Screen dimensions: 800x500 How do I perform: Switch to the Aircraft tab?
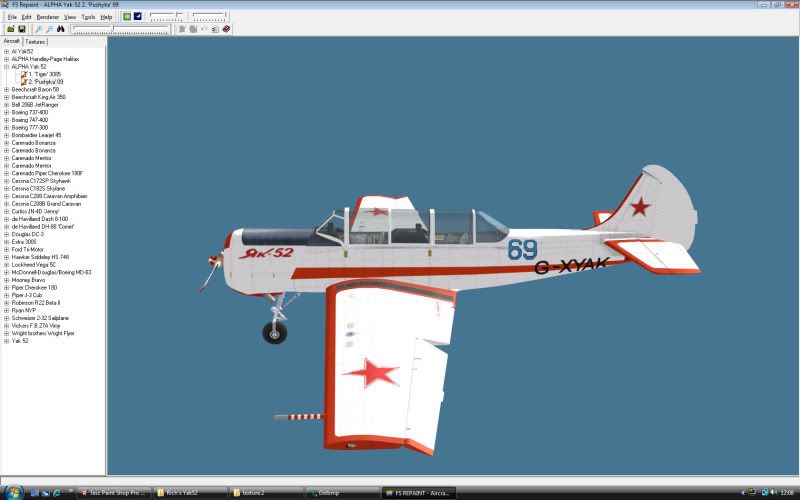coord(11,41)
